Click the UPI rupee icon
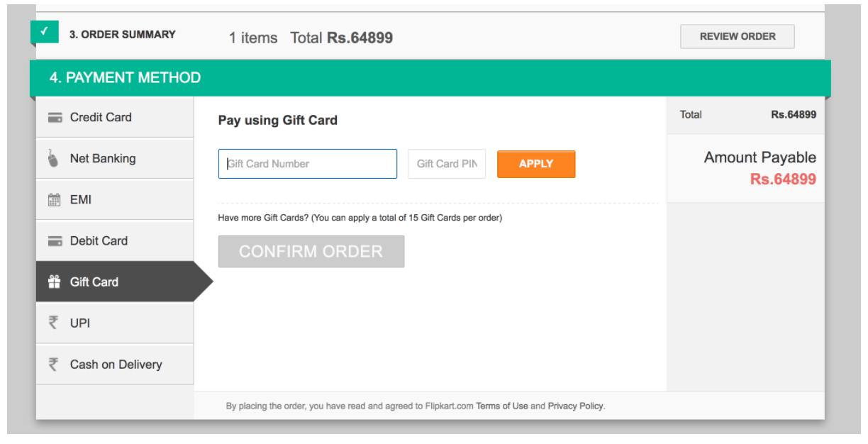Screen dimensions: 868x444 (x=53, y=323)
